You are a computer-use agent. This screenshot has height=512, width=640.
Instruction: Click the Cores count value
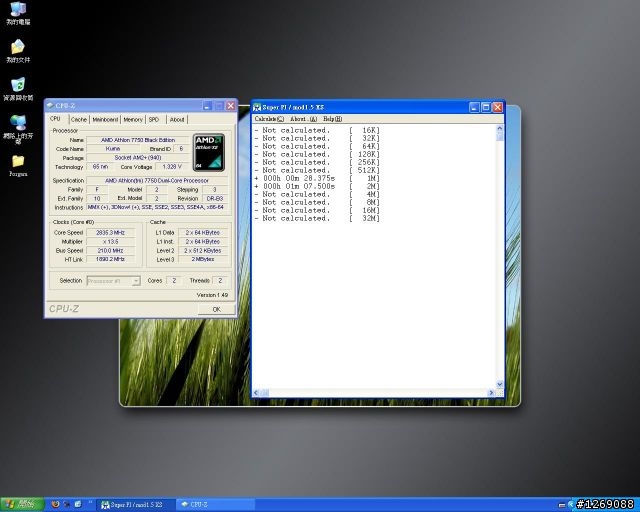[174, 280]
